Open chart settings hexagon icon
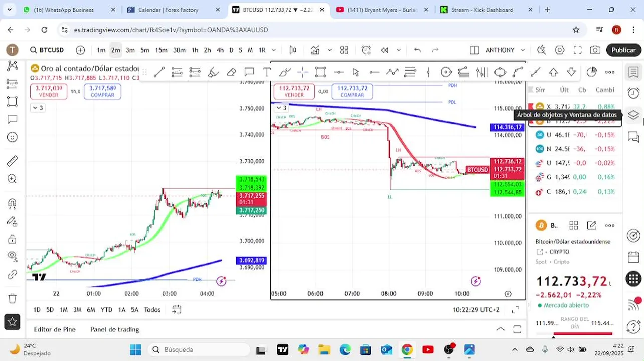The image size is (644, 361). (x=560, y=50)
